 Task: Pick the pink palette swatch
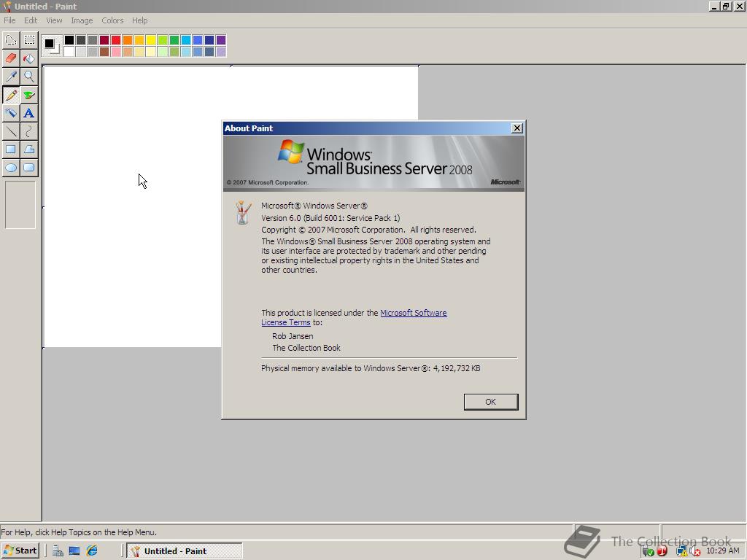pos(116,52)
